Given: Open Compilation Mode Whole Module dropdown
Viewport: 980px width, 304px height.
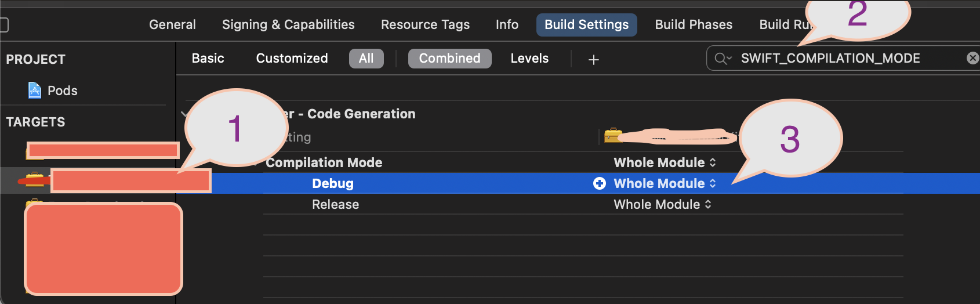Looking at the screenshot, I should (665, 162).
